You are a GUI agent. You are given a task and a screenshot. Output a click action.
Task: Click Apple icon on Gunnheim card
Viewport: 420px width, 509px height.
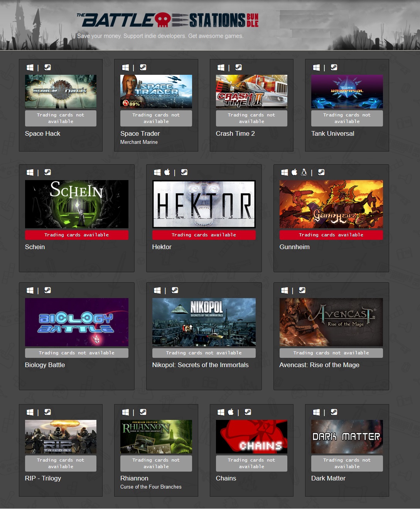click(294, 172)
